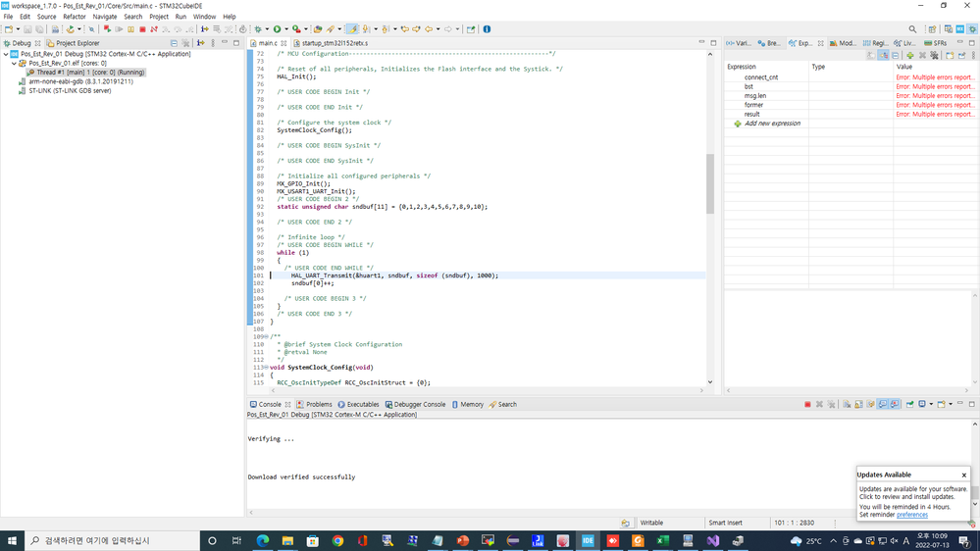This screenshot has height=551, width=980.
Task: Click green plus Add Expression icon
Action: (910, 55)
